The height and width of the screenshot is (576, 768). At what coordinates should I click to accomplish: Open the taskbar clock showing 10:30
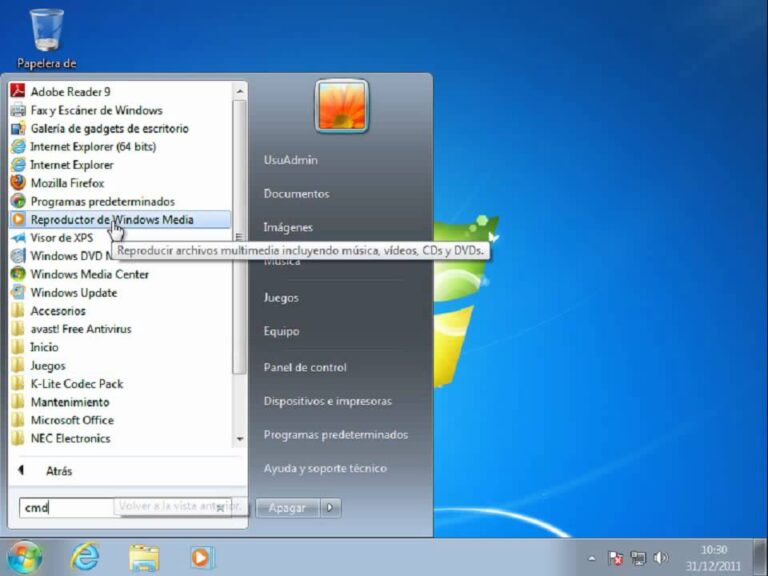point(713,558)
